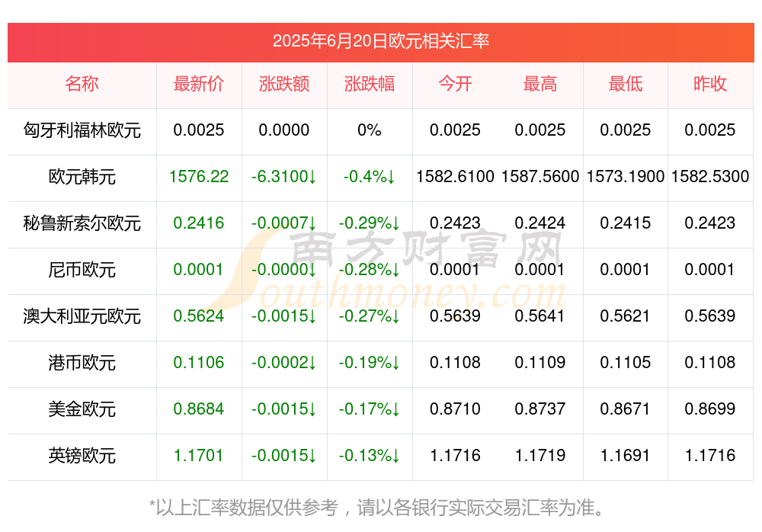This screenshot has height=532, width=762.
Task: Click the 最高 column header
Action: [x=540, y=84]
